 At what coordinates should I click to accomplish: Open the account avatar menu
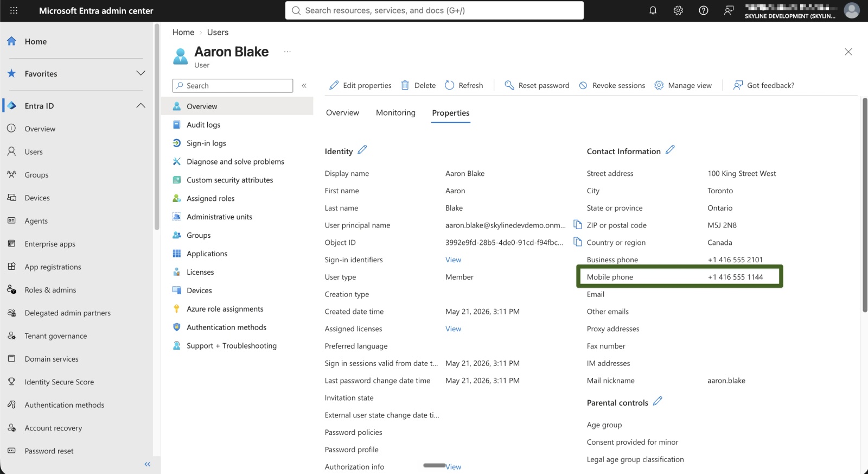[852, 10]
